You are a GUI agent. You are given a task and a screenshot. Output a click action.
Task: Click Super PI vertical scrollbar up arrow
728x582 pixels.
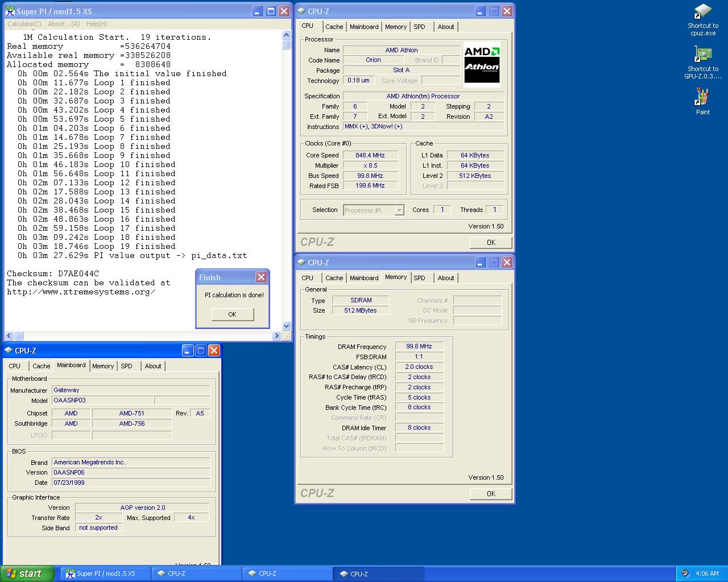[x=287, y=35]
